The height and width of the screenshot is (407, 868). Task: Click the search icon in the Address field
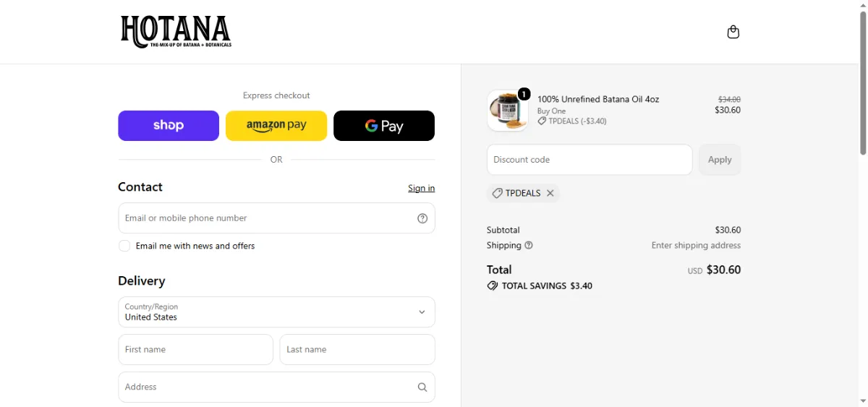(x=422, y=387)
